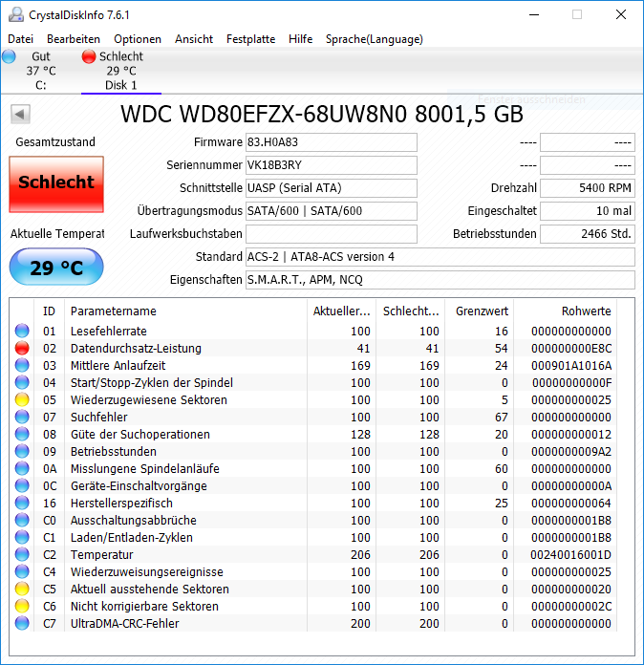Click status orb of Güte der Suchoperationen
Viewport: 644px width, 665px height.
(x=22, y=435)
